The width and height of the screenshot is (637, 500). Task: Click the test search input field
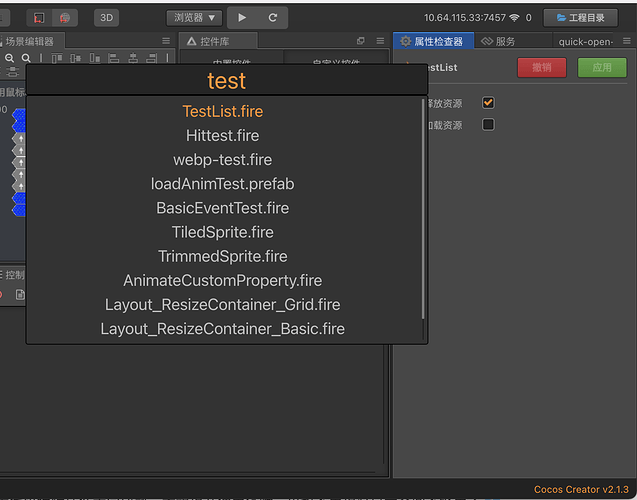pyautogui.click(x=227, y=80)
